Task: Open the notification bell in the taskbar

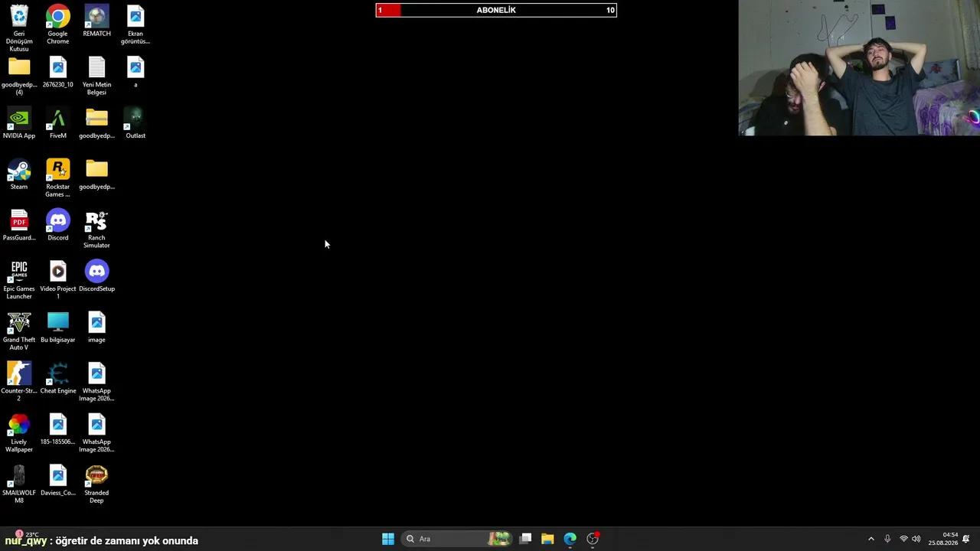Action: [x=966, y=539]
